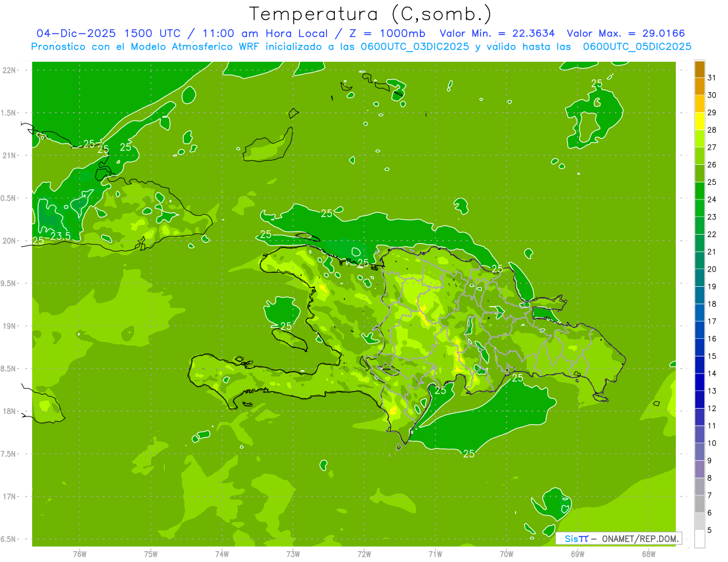Click the '18' colorbar legend value

pos(712,304)
